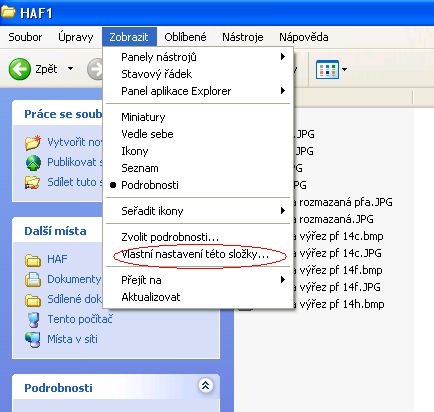Click the Publikovat globe icon
The image size is (434, 412).
[33, 163]
